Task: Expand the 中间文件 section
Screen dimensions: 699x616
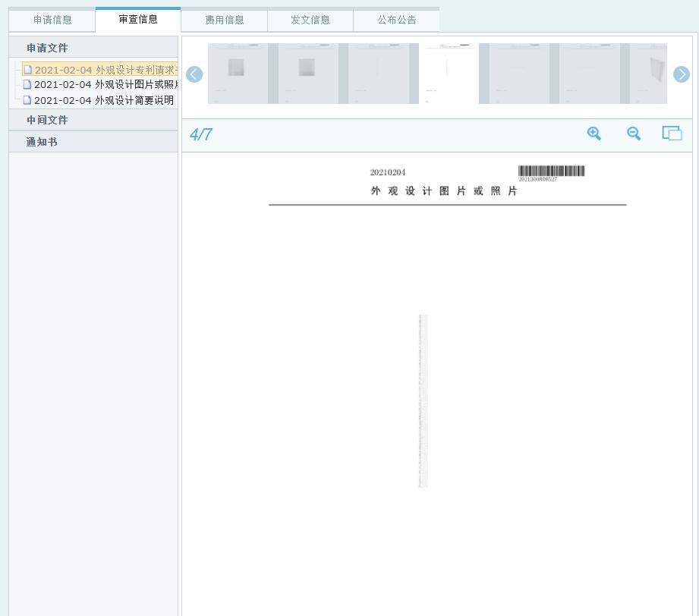Action: 47,120
